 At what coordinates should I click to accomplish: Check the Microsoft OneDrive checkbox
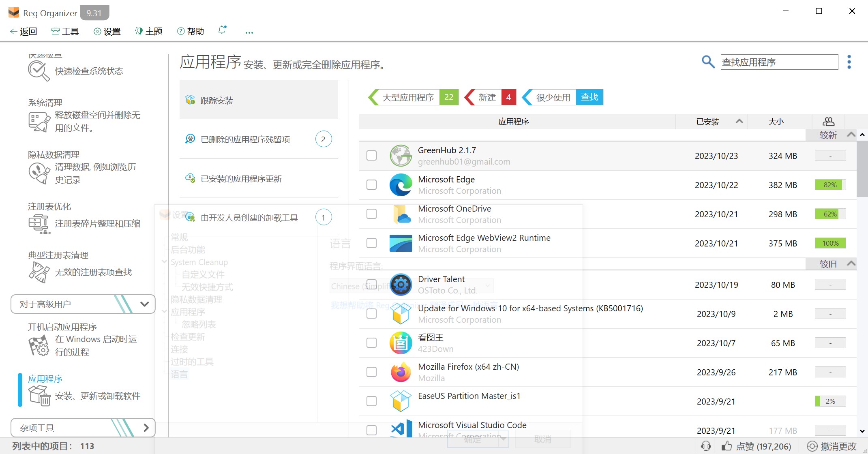tap(371, 214)
